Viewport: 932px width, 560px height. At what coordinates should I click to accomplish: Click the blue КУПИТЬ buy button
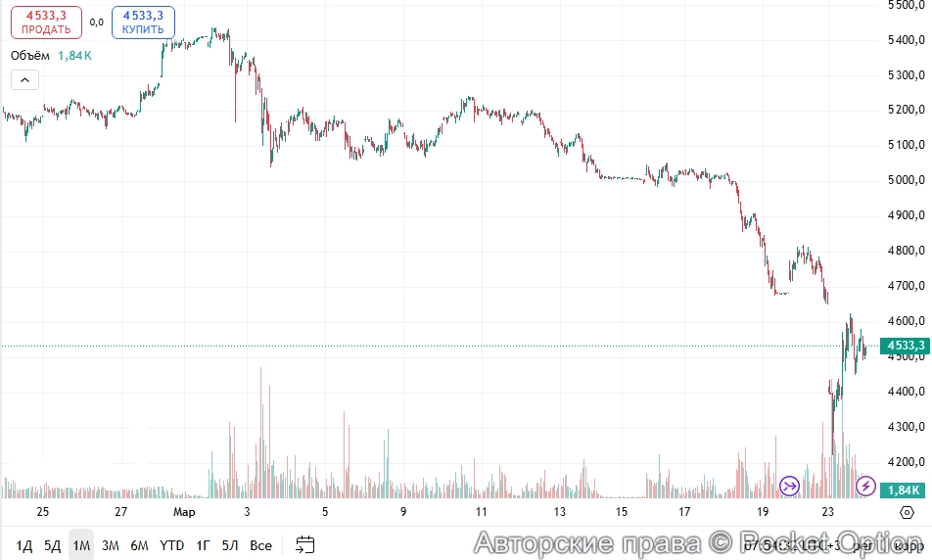tap(143, 23)
